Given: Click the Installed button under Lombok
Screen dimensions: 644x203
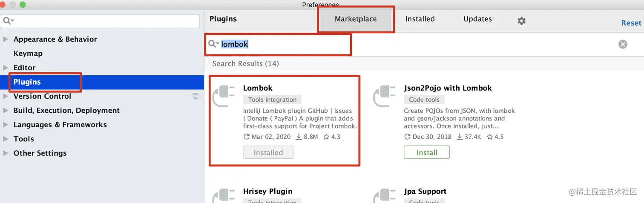Looking at the screenshot, I should click(268, 152).
